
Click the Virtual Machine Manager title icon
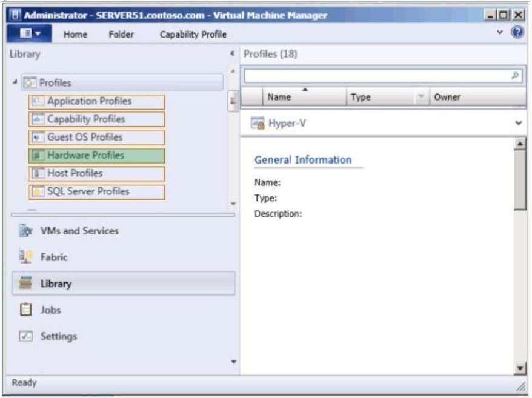pyautogui.click(x=15, y=15)
